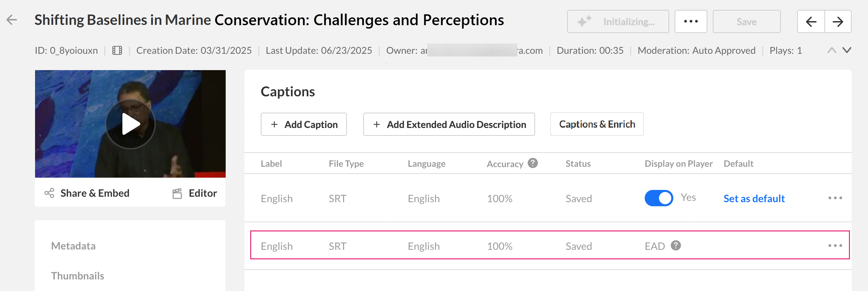Click the back arrow beside the title
Screen dimensions: 868x291
[x=12, y=20]
